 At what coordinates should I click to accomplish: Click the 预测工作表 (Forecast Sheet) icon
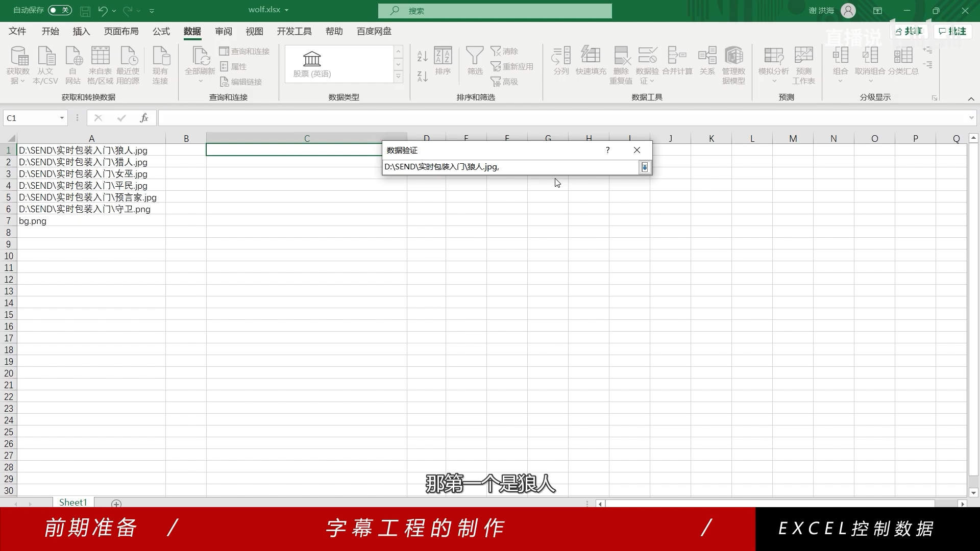[x=803, y=64]
